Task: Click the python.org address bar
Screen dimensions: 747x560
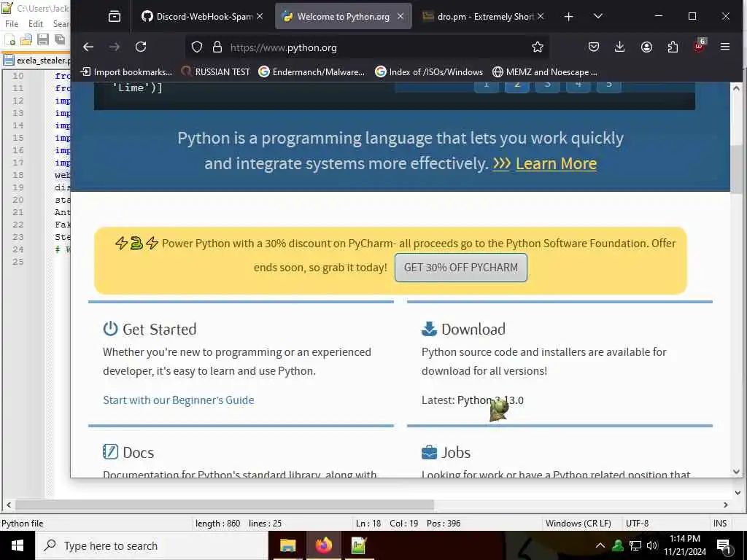Action: [x=367, y=47]
